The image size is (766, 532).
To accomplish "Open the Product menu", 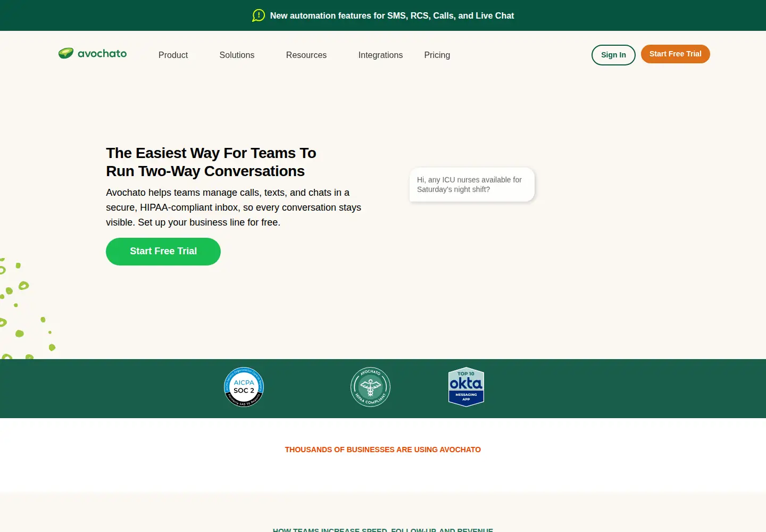I will [x=173, y=55].
